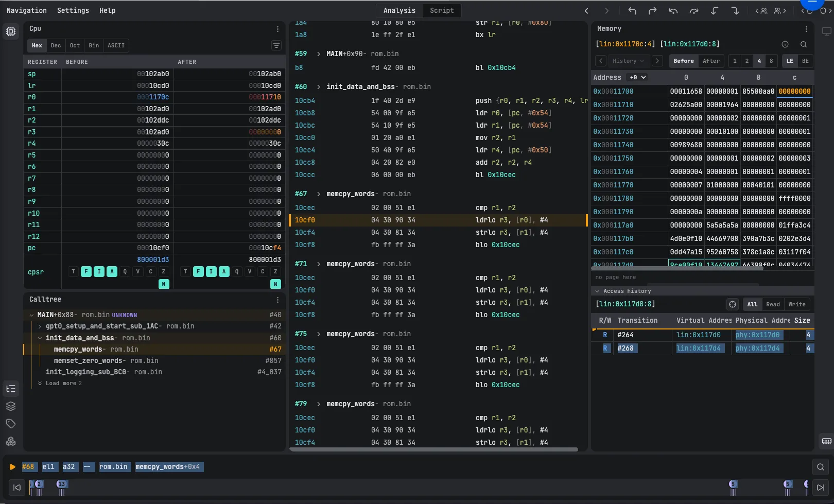Switch byte order to BE
This screenshot has width=834, height=504.
pyautogui.click(x=805, y=61)
